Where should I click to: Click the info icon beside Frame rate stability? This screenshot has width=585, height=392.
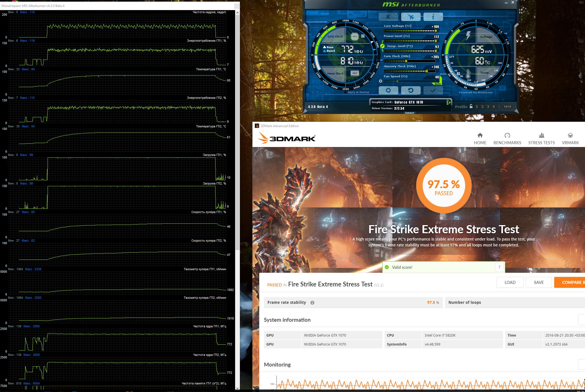[312, 303]
